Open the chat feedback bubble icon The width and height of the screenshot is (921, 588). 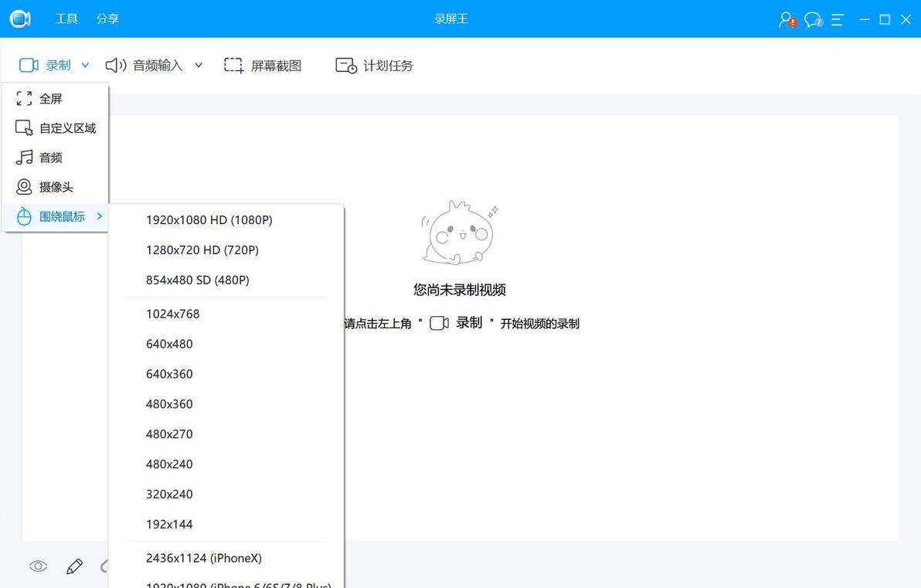click(x=813, y=19)
